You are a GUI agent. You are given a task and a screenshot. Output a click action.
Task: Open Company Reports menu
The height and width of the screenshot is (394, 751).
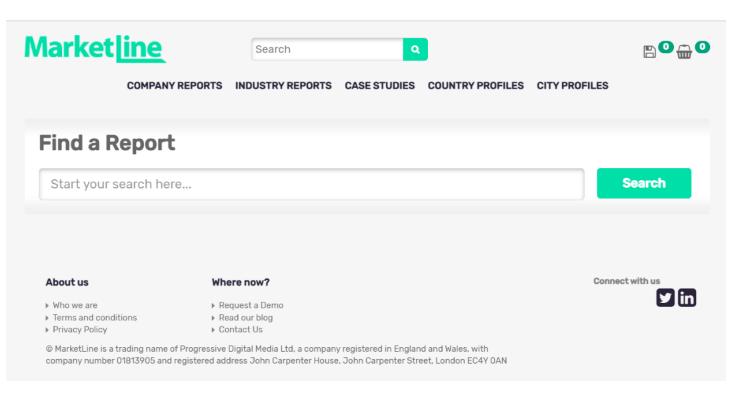pos(174,86)
